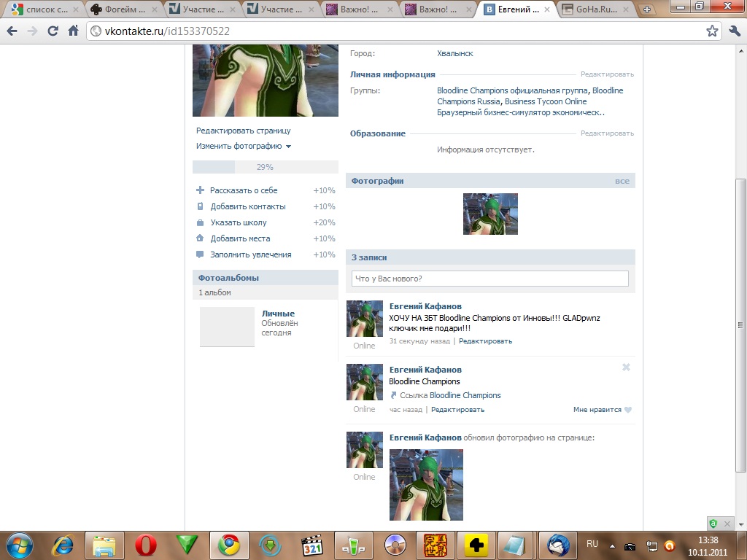This screenshot has height=560, width=747.
Task: Open Chrome wrench settings menu
Action: 732,31
